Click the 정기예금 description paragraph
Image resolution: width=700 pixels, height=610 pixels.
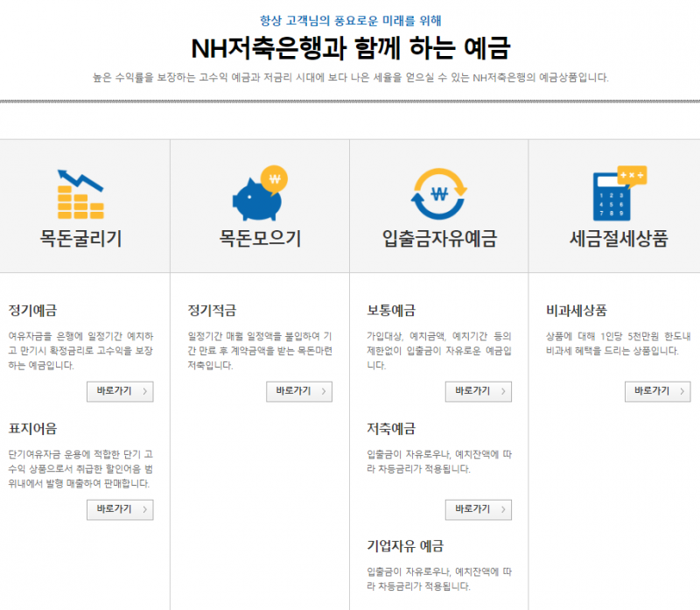(80, 351)
